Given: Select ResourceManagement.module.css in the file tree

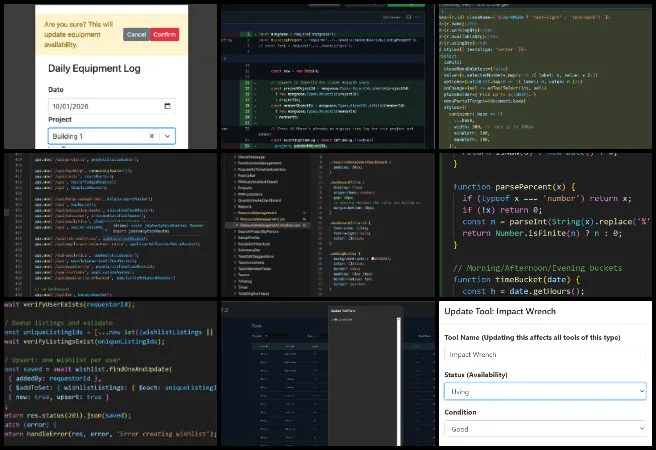Looking at the screenshot, I should pyautogui.click(x=268, y=225).
